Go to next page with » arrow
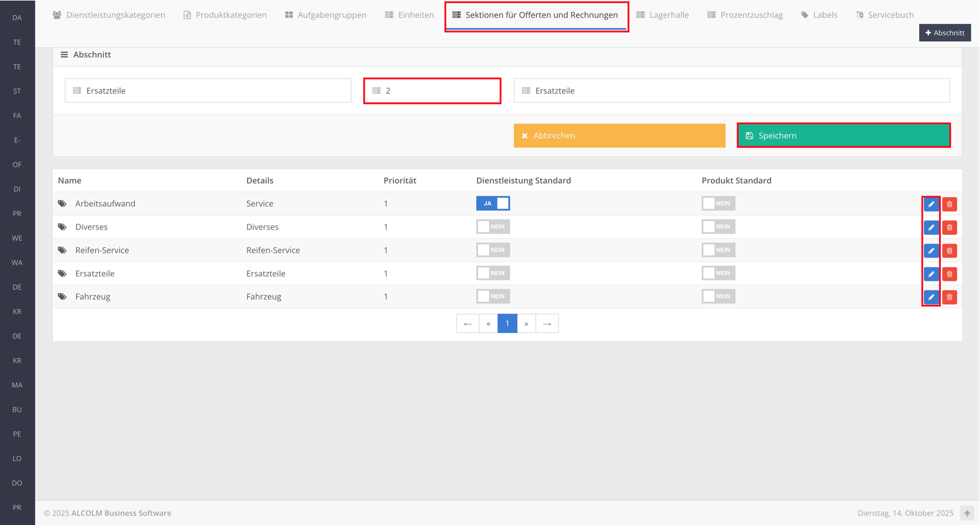980x525 pixels. [x=526, y=324]
